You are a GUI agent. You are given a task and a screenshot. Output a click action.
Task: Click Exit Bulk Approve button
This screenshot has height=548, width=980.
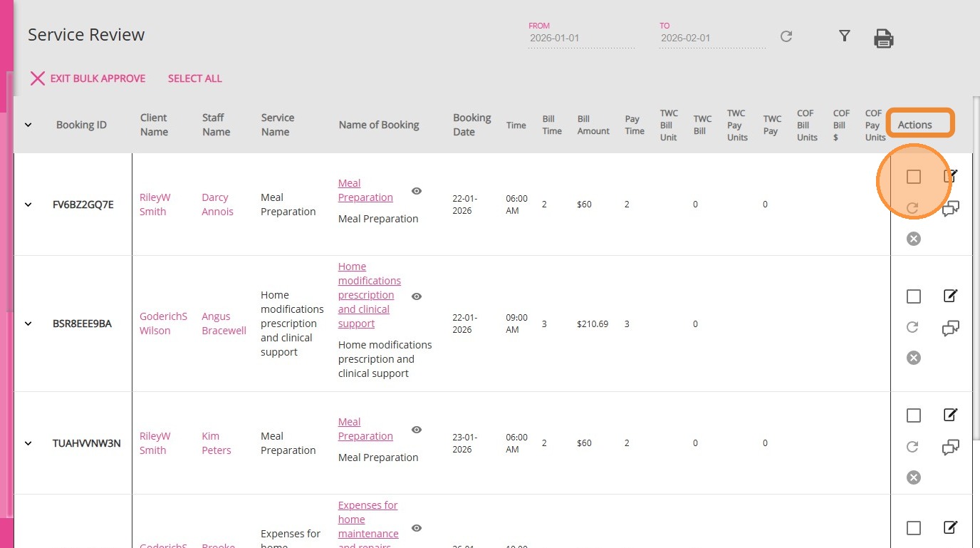(x=88, y=78)
